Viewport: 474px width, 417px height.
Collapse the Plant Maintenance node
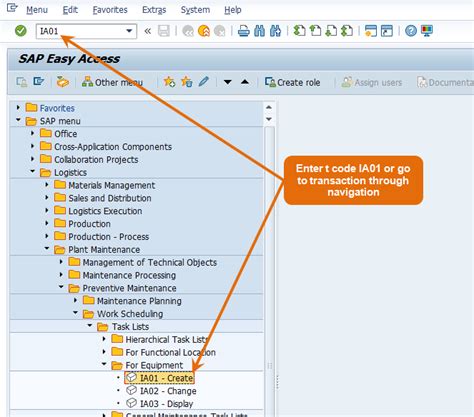pyautogui.click(x=47, y=248)
